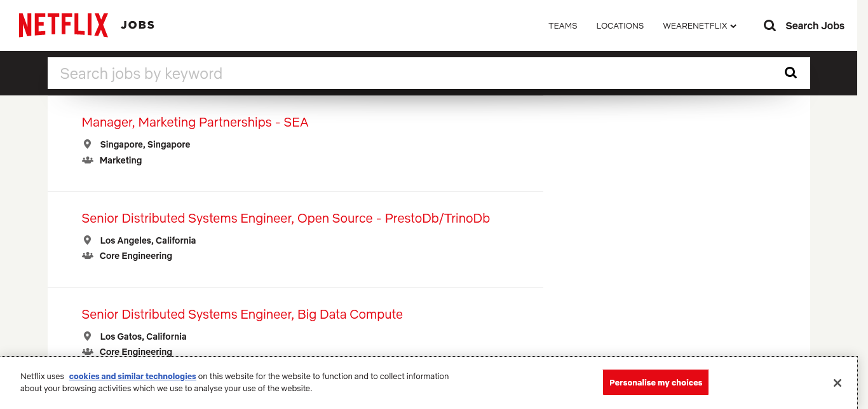This screenshot has width=868, height=409.
Task: Go to the LOCATIONS page
Action: tap(620, 26)
